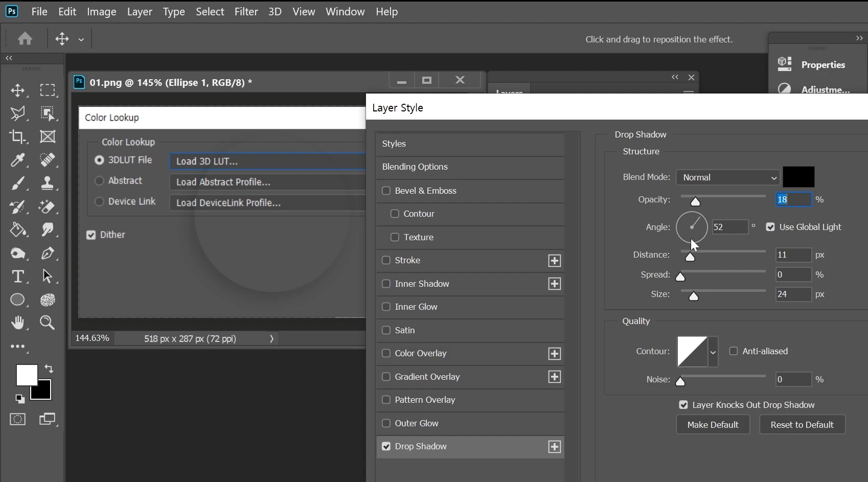The height and width of the screenshot is (482, 868).
Task: Select the Magic Eraser tool
Action: point(48,206)
